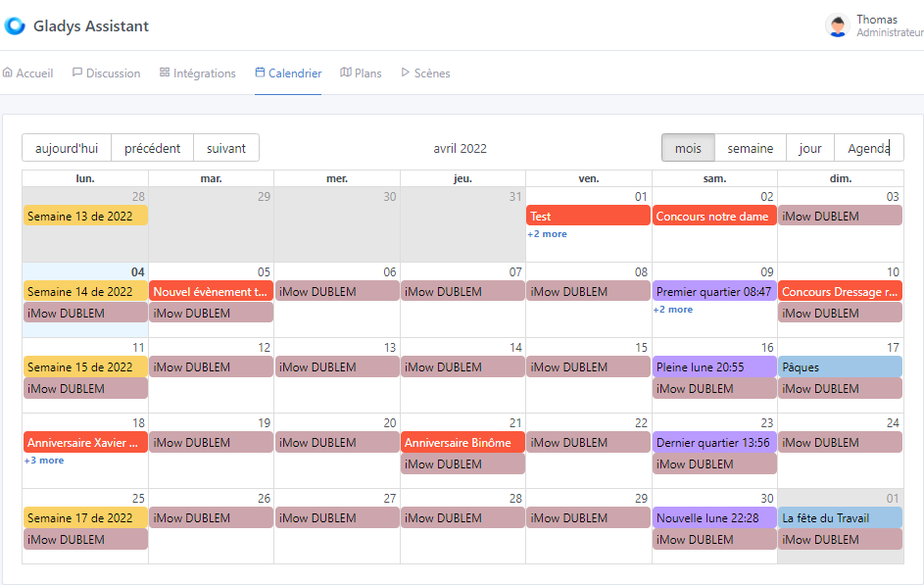This screenshot has height=585, width=924.
Task: Switch to the Plans tab
Action: pos(361,73)
